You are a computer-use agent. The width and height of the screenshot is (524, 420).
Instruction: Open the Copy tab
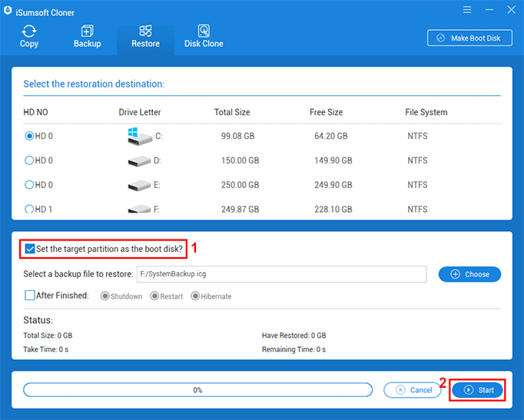[29, 36]
